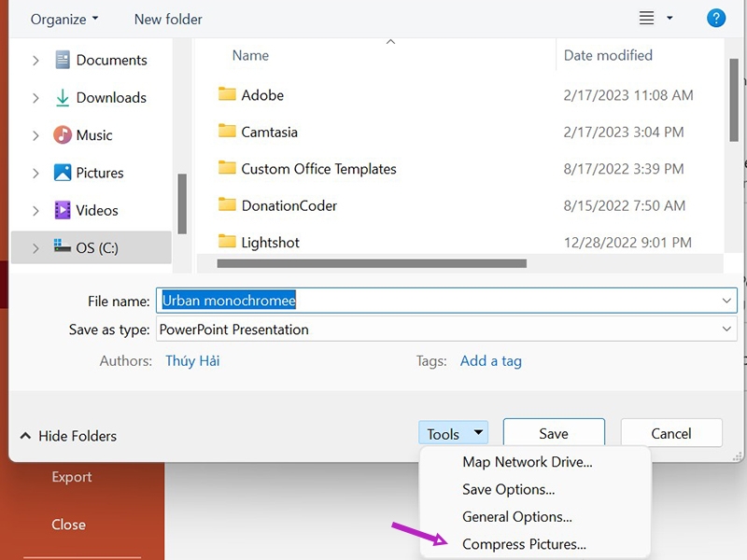Click Lightshot date 12/28/2022 9:01 PM
Image resolution: width=747 pixels, height=560 pixels.
tap(627, 243)
